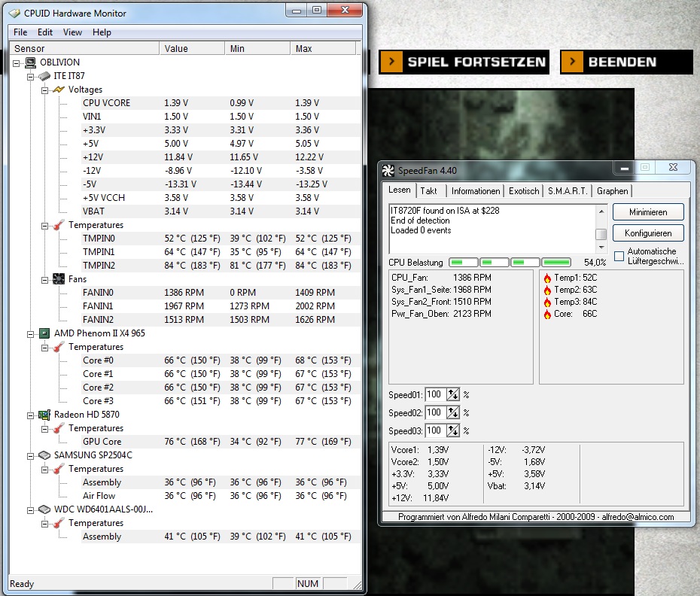Collapse ITE IT87 Temperatures group
The width and height of the screenshot is (700, 596).
44,226
